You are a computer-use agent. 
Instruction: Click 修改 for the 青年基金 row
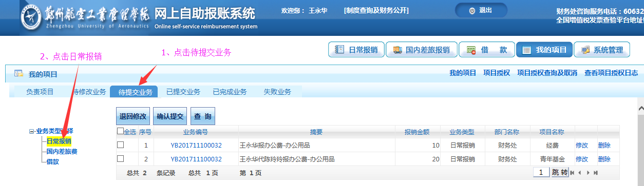click(x=582, y=159)
